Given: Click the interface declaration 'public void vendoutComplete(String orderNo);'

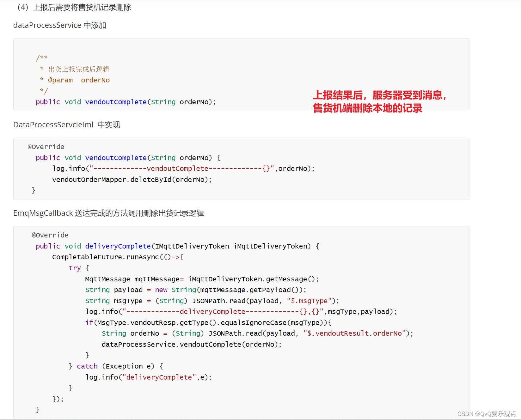Looking at the screenshot, I should [x=126, y=102].
